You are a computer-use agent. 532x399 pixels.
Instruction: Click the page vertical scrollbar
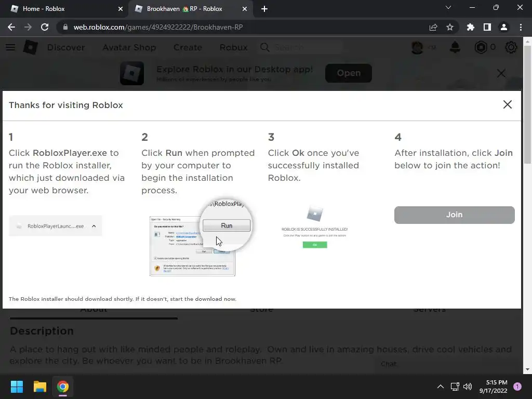[x=528, y=105]
